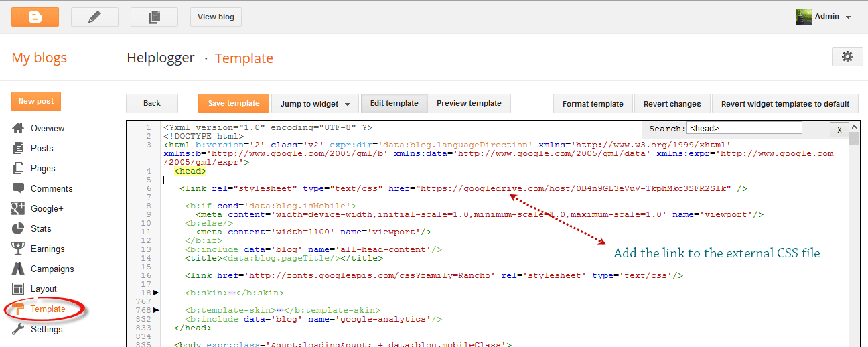Click the <!DOCTYPE html> line
This screenshot has width=868, height=347.
click(204, 136)
